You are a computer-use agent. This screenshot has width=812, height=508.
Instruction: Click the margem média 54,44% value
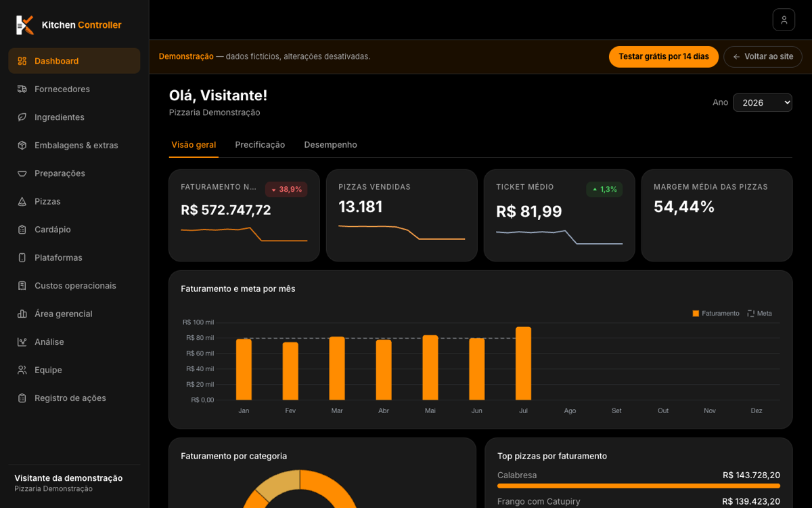pos(684,207)
